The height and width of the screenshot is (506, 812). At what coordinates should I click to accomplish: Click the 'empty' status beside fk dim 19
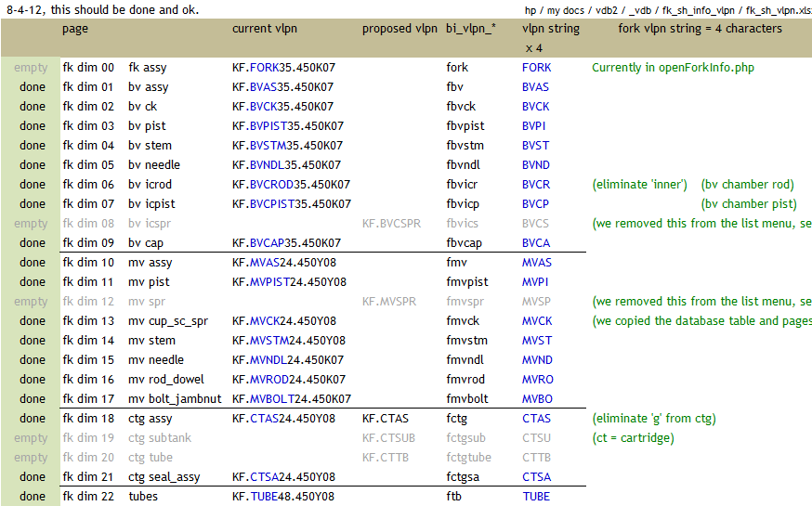click(31, 438)
